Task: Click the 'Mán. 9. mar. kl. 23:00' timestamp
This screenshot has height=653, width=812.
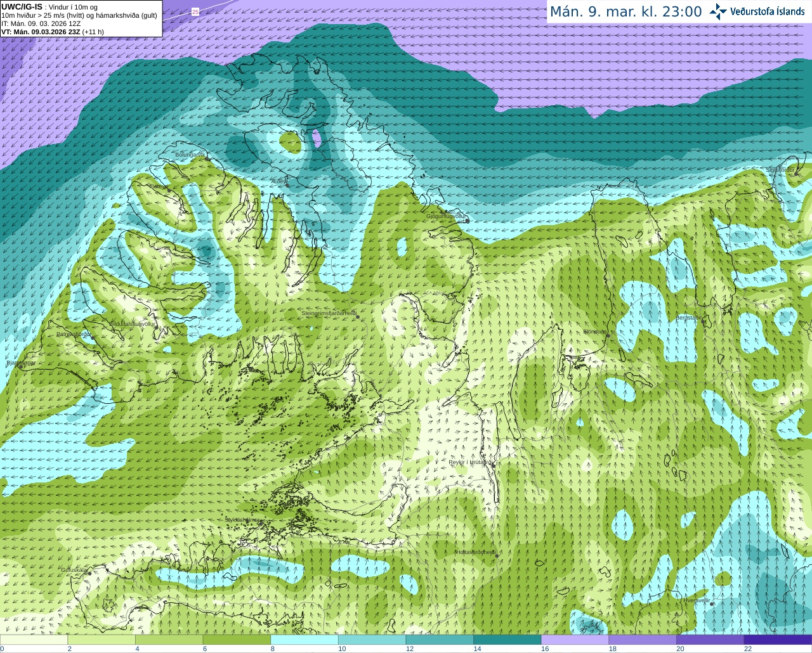Action: (625, 11)
